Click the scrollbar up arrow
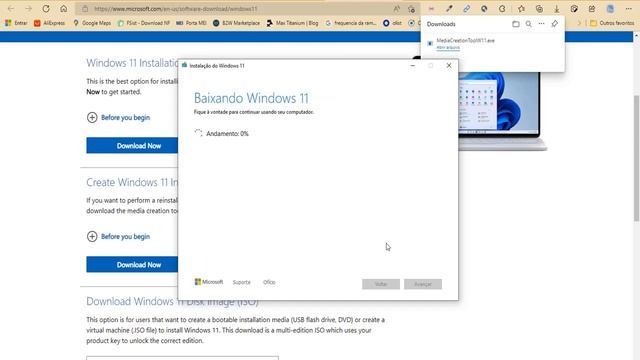 [x=636, y=36]
